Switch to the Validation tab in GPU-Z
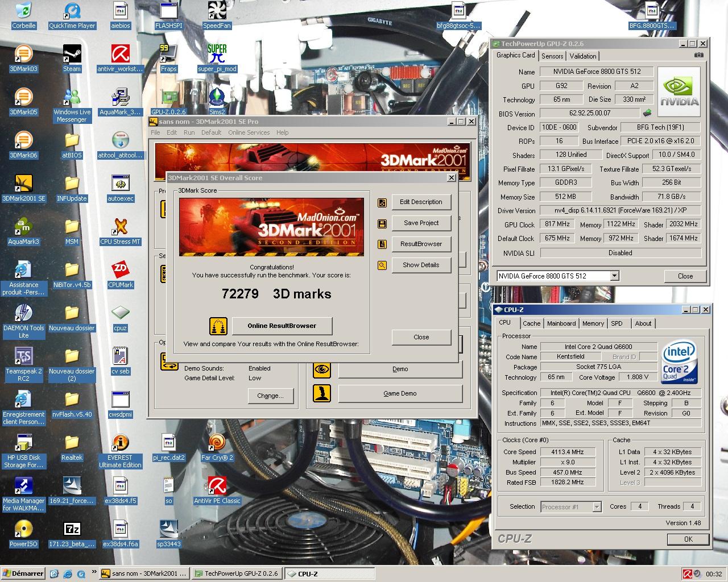 click(x=583, y=56)
